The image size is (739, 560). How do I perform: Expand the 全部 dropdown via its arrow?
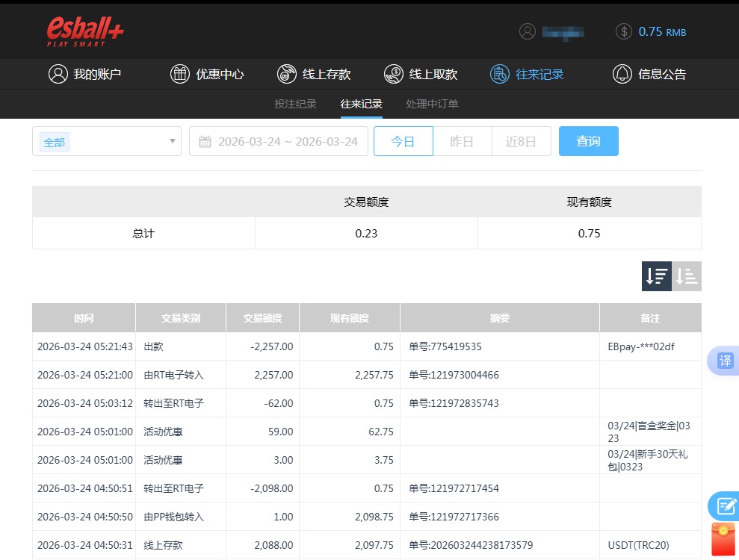coord(171,141)
